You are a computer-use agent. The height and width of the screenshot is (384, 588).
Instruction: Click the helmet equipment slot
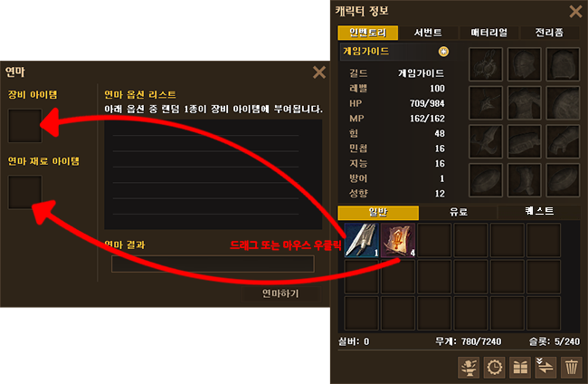pyautogui.click(x=524, y=64)
